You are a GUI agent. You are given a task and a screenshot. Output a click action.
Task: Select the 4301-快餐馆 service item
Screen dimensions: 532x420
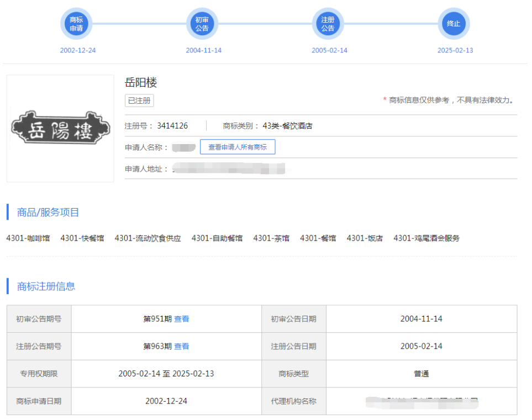[x=82, y=238]
